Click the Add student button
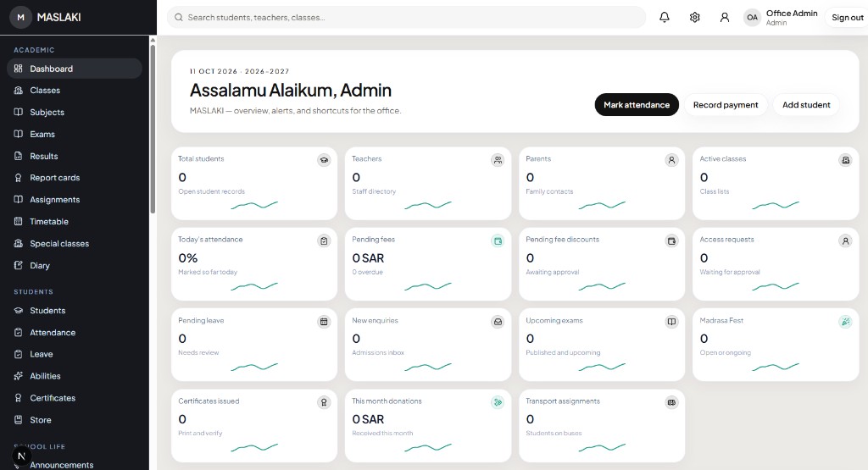Viewport: 868px width, 470px height. pos(806,104)
